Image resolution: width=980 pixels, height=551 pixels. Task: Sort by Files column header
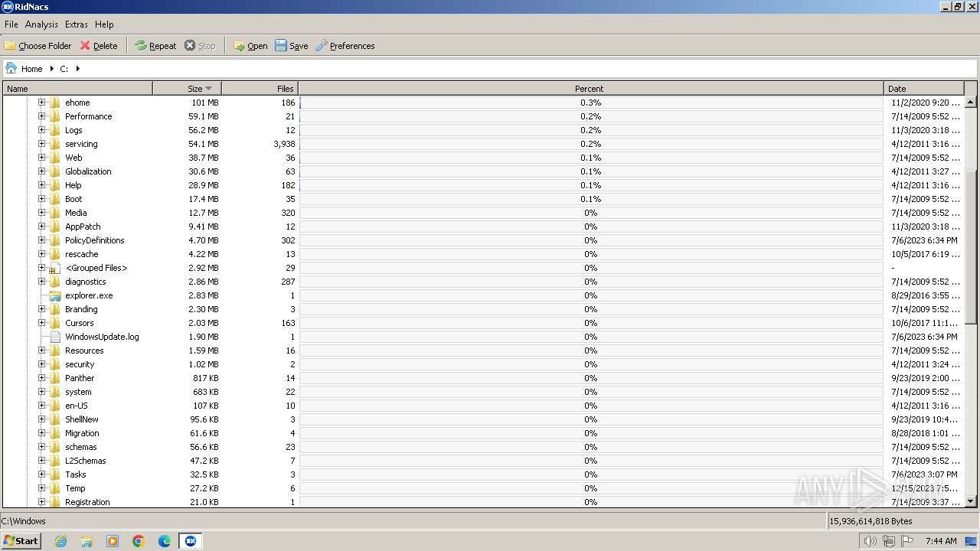(x=260, y=89)
